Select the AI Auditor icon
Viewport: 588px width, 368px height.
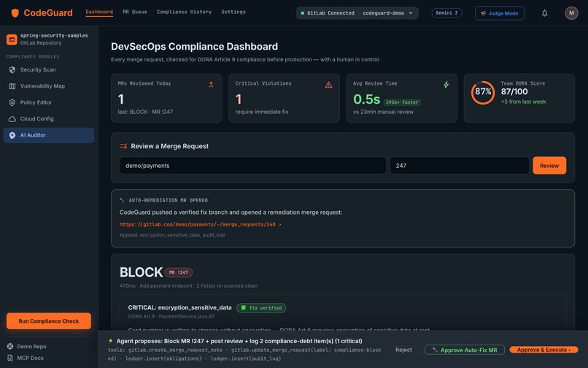coord(12,135)
